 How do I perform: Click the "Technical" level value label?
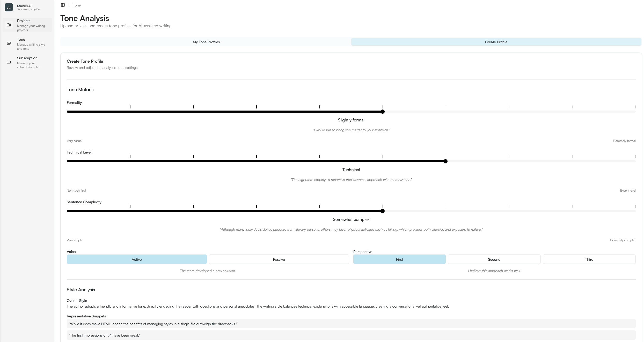click(x=351, y=170)
